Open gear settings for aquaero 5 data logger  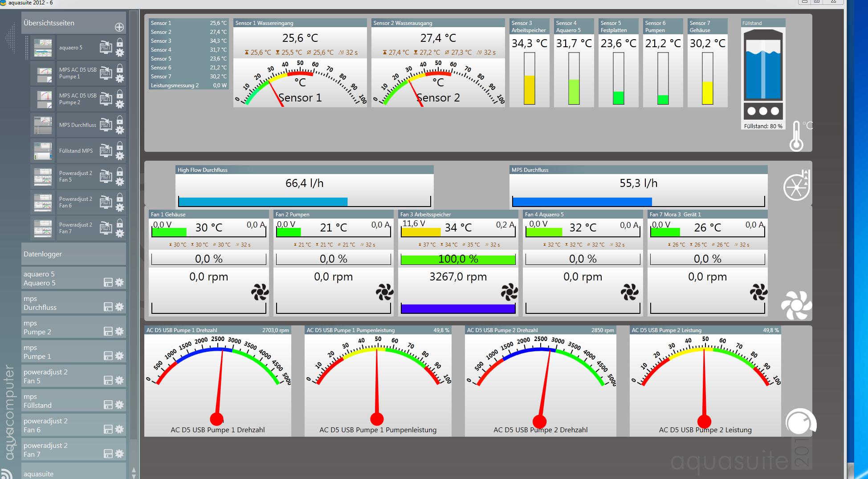click(119, 282)
